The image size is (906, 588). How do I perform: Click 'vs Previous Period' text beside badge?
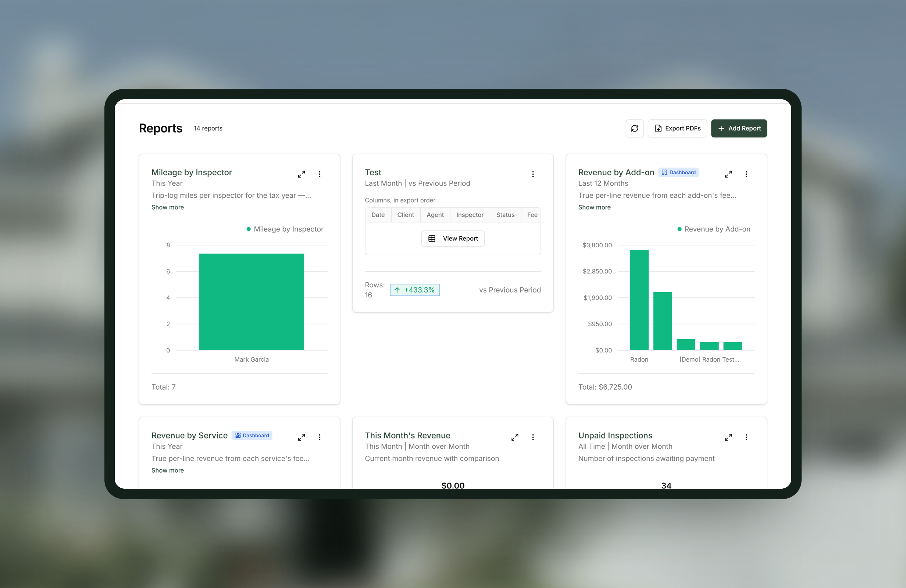pos(510,290)
